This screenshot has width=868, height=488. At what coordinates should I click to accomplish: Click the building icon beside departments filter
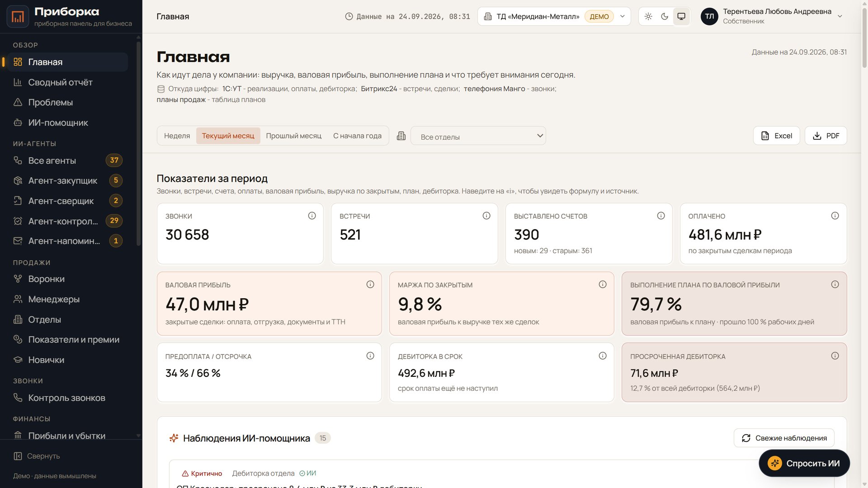(401, 136)
